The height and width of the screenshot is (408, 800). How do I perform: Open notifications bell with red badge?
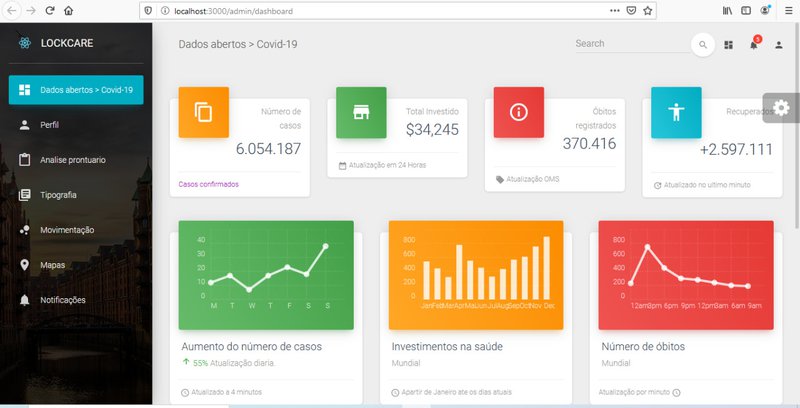[x=754, y=45]
